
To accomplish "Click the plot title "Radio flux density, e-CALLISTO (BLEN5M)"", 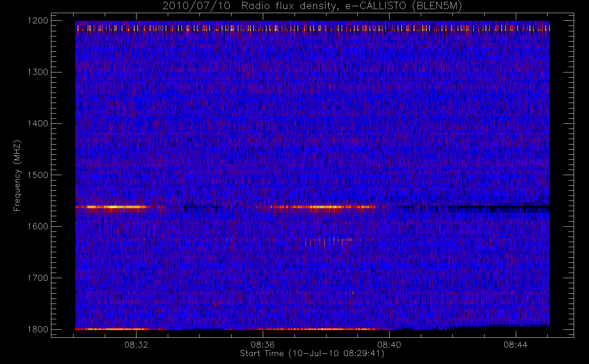I will (352, 6).
